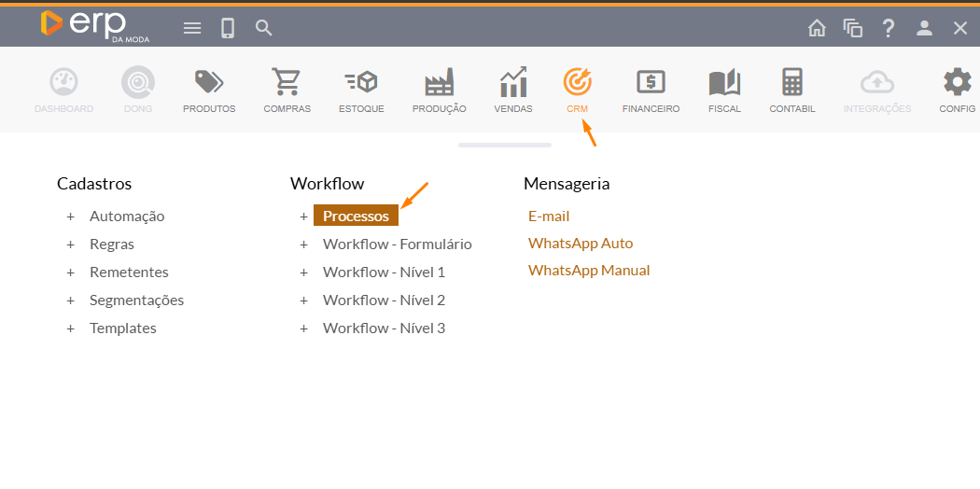Screen dimensions: 980x489
Task: Select the Estoque box icon
Action: click(361, 83)
